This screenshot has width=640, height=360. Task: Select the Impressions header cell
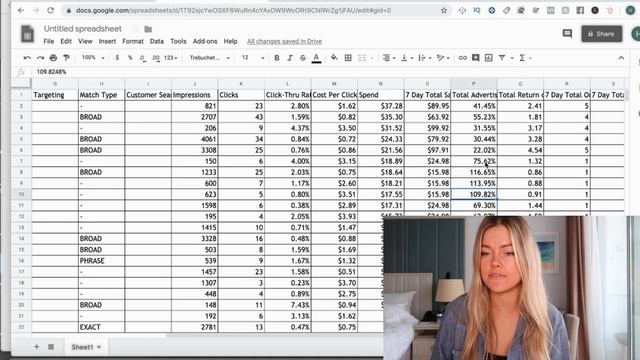195,95
